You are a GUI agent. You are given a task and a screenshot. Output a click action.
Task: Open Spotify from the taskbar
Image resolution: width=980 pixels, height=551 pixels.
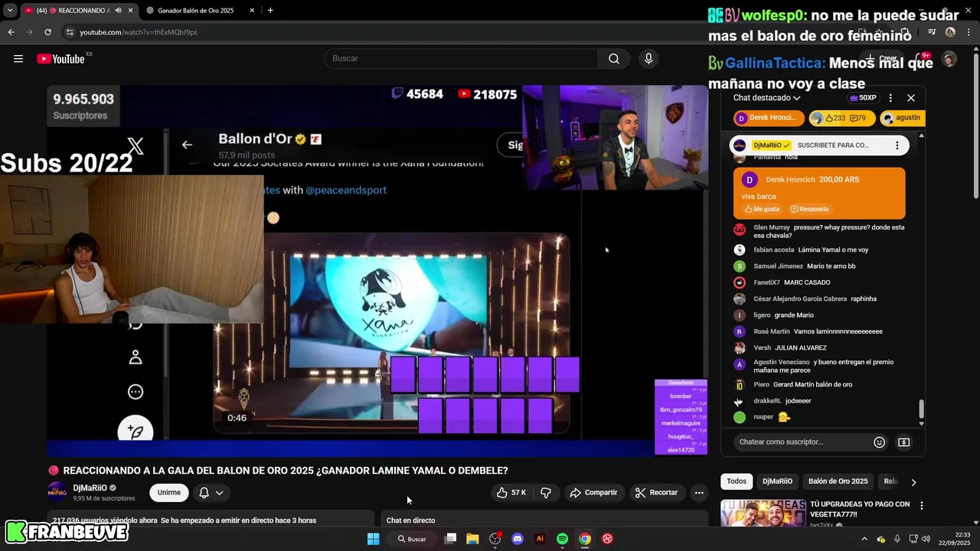pyautogui.click(x=562, y=539)
